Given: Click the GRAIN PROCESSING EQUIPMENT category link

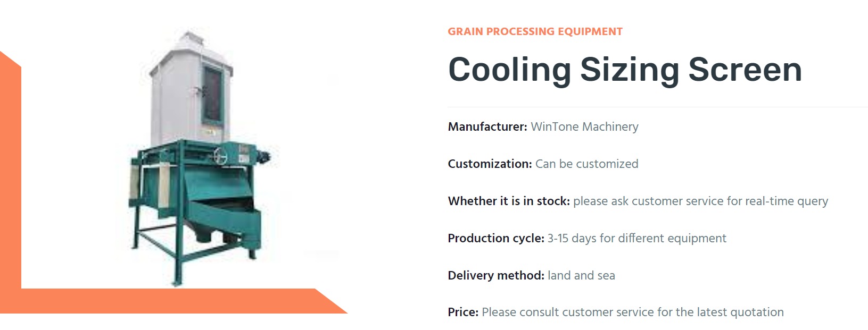Looking at the screenshot, I should pos(535,31).
